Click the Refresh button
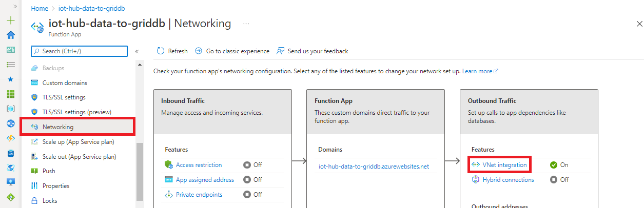 pos(172,51)
